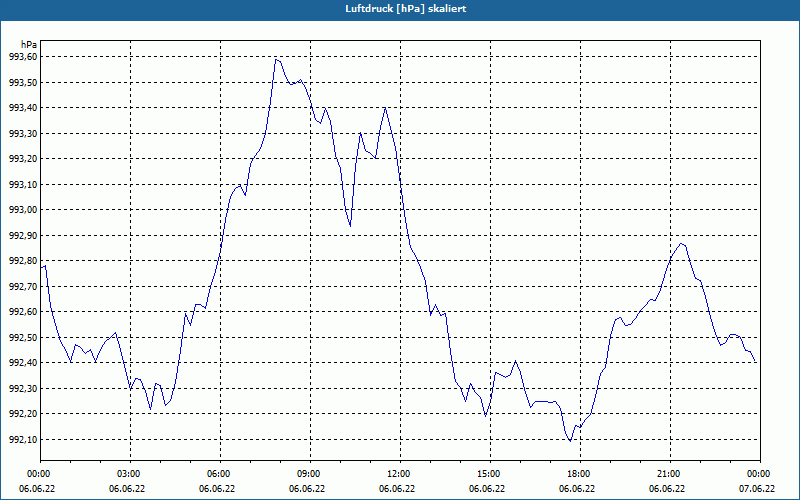Select the 993,30 y-axis value

click(x=23, y=133)
